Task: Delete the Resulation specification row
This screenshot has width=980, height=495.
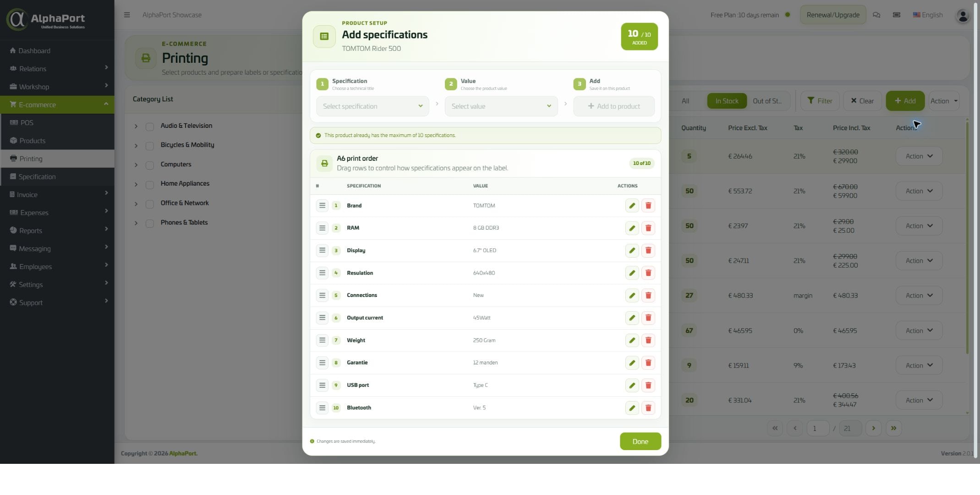Action: point(648,273)
